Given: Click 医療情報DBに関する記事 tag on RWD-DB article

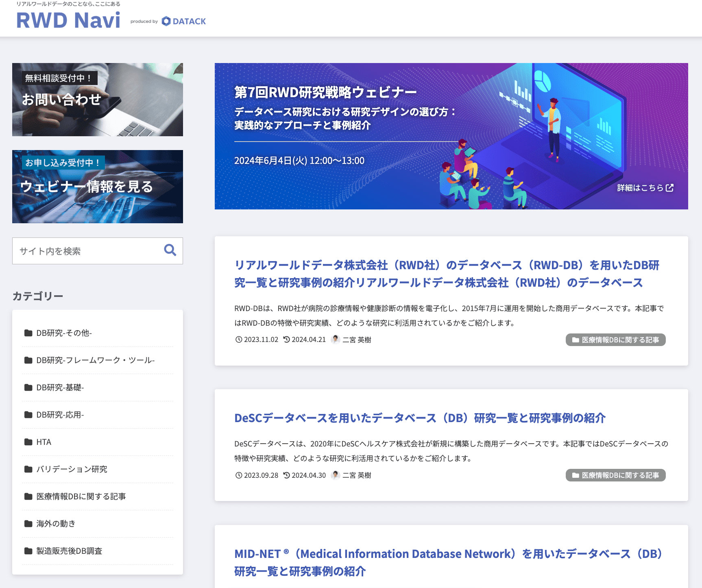Looking at the screenshot, I should pyautogui.click(x=616, y=340).
